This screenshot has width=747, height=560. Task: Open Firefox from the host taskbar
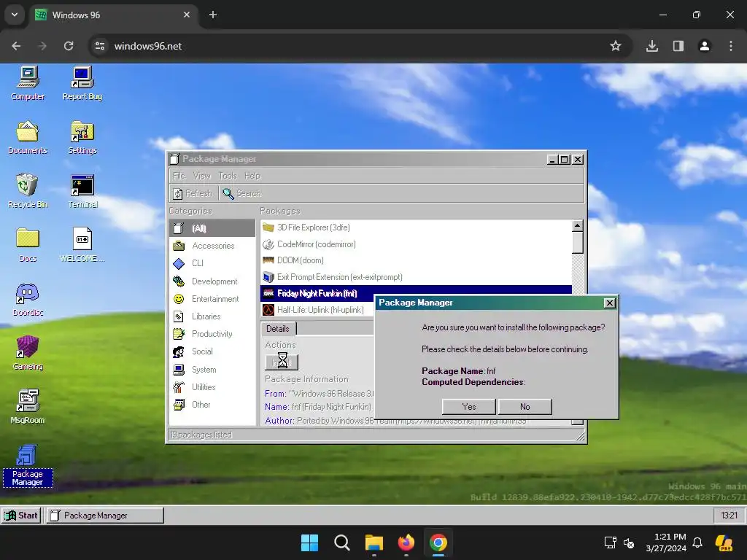pos(406,542)
